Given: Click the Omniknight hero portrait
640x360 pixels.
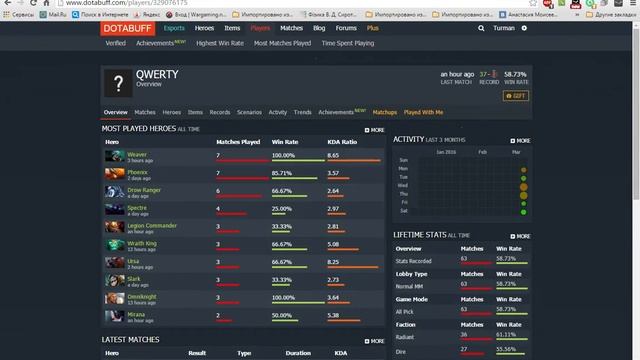Looking at the screenshot, I should tap(115, 298).
